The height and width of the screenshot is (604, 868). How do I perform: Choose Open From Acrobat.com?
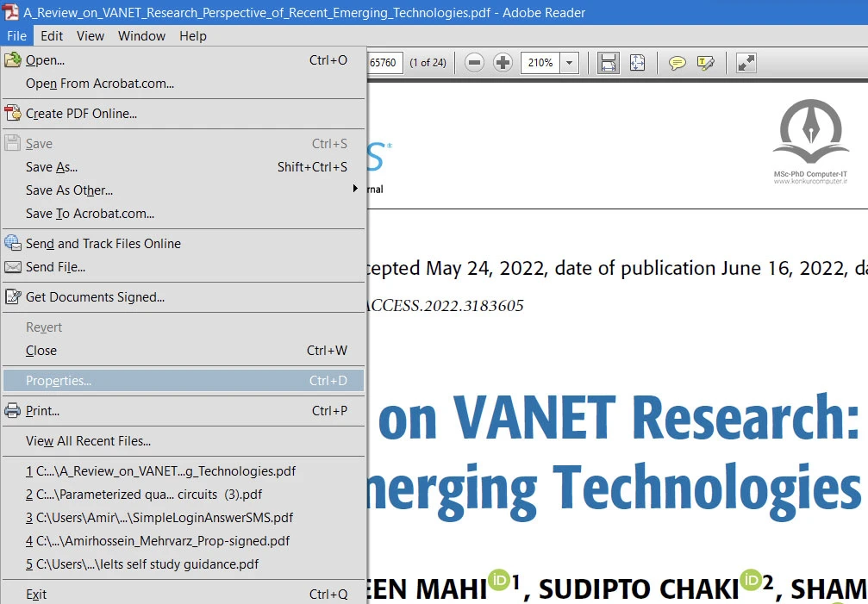pyautogui.click(x=184, y=84)
